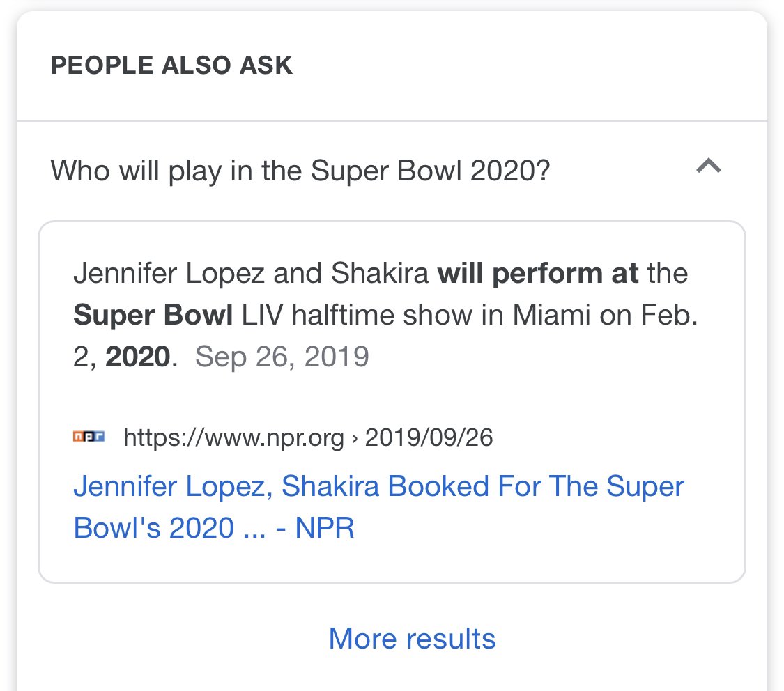Collapse the Super Bowl 2020 question chevron

(x=709, y=167)
